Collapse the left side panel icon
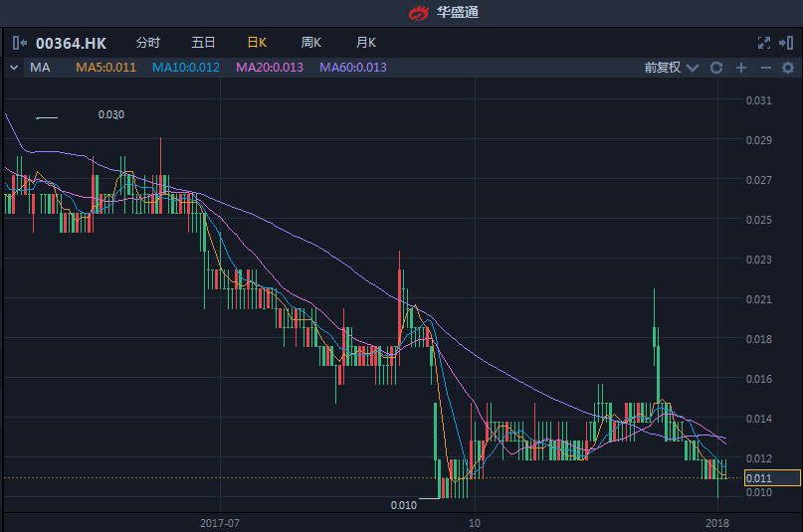Screen dimensions: 803x532 tap(19, 43)
